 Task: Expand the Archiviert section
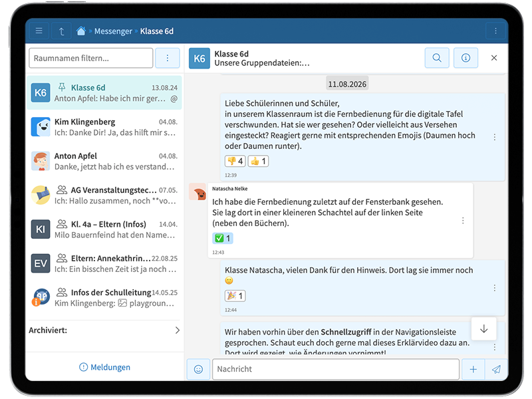pos(104,330)
